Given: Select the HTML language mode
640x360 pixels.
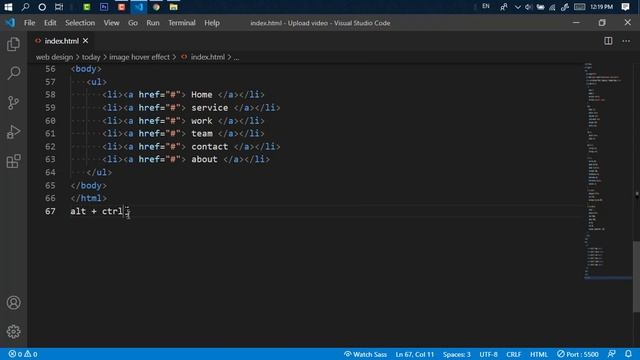Looking at the screenshot, I should point(539,354).
